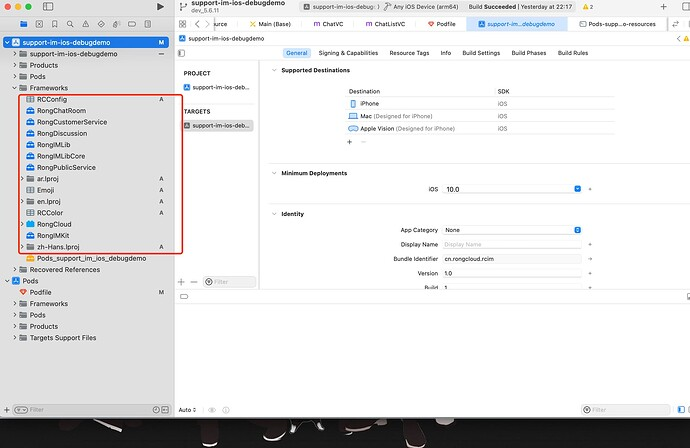Select RongIMLibCore framework
Viewport: 690px width, 448px height.
[x=61, y=156]
